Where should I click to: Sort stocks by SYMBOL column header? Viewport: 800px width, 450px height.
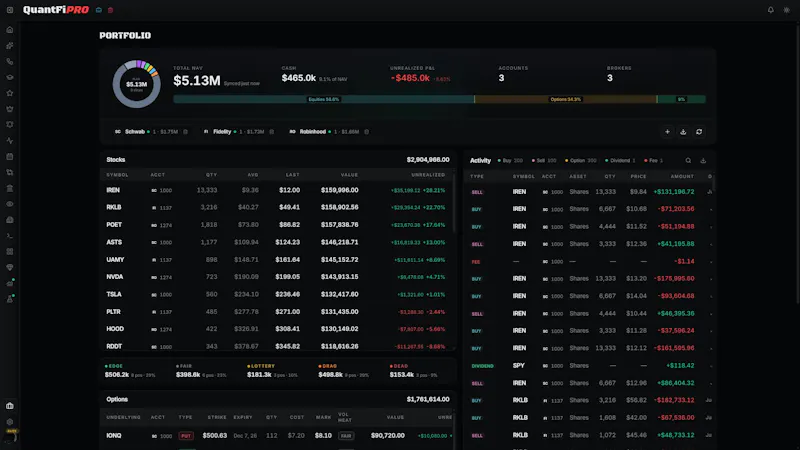[x=117, y=175]
